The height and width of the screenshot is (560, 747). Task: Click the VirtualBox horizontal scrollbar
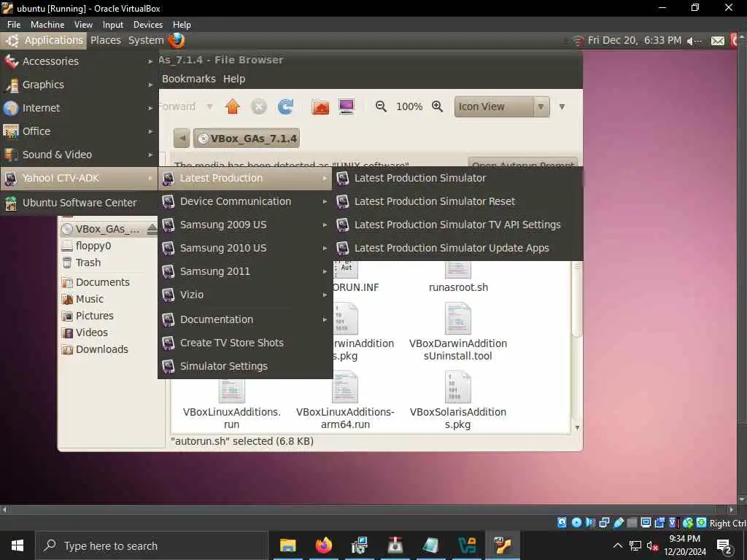click(x=363, y=509)
